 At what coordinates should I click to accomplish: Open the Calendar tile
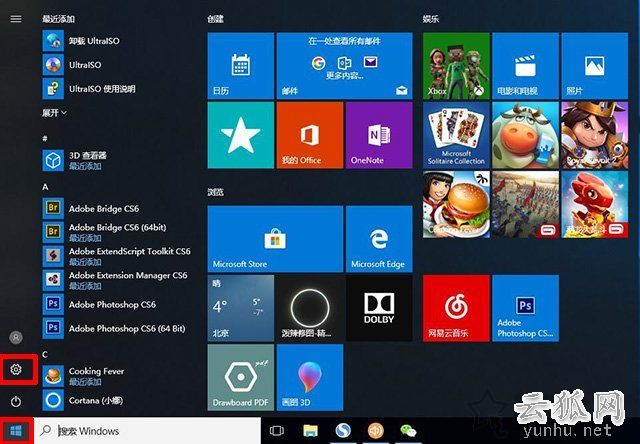point(240,66)
